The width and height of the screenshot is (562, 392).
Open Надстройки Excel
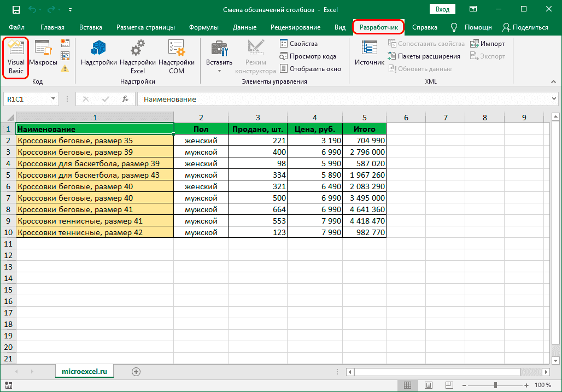point(138,57)
